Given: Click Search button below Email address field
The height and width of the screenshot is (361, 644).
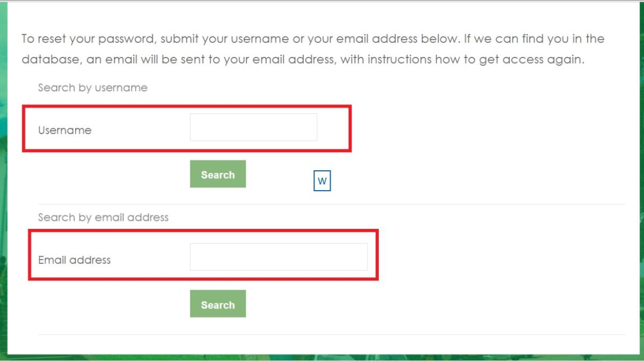Looking at the screenshot, I should 218,304.
